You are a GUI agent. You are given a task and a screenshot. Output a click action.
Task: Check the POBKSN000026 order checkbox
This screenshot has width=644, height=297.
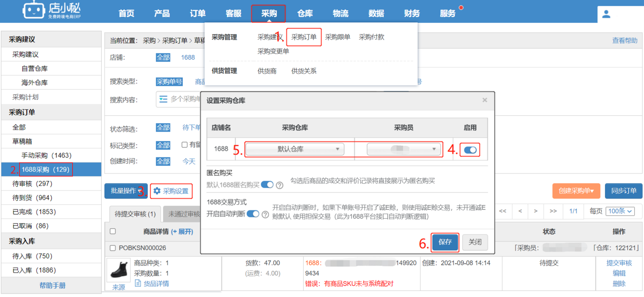(x=113, y=248)
